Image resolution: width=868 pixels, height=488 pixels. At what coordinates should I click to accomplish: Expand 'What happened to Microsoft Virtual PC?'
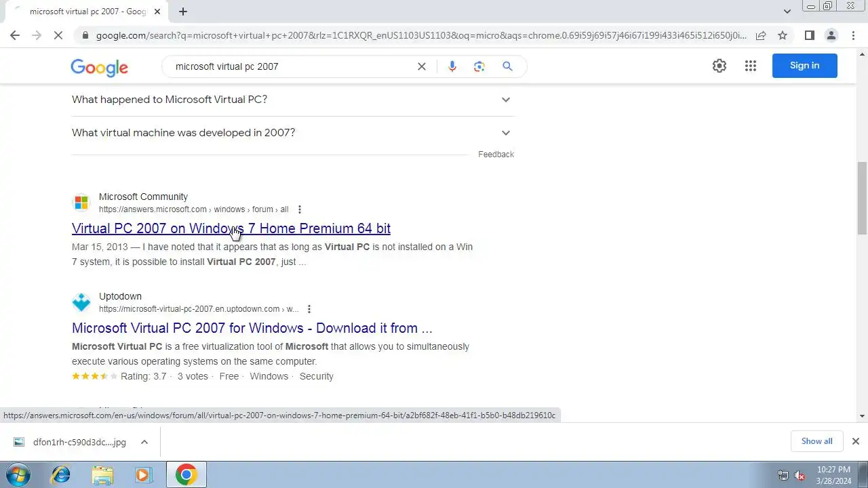pos(293,100)
